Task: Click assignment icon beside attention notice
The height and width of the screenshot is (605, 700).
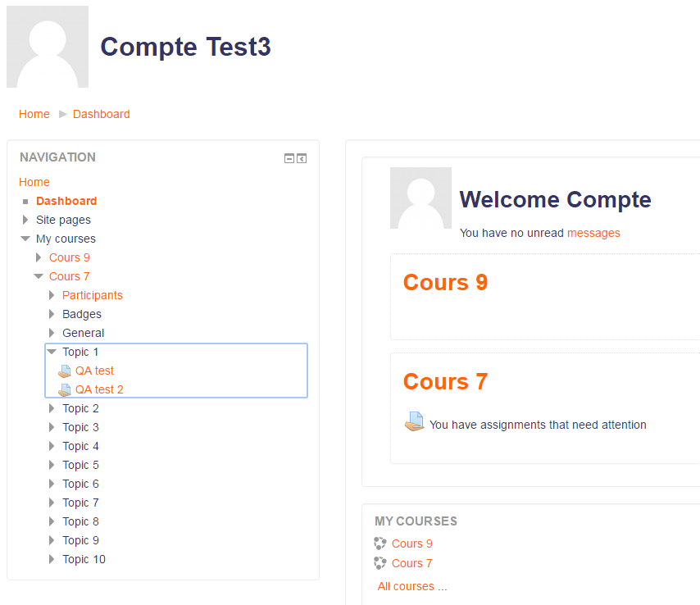Action: click(x=415, y=421)
